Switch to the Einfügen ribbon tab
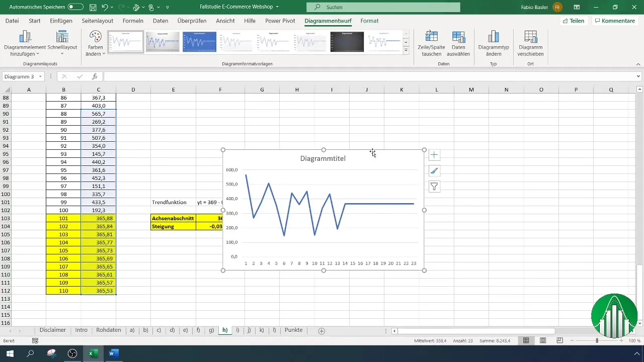 coord(61,21)
